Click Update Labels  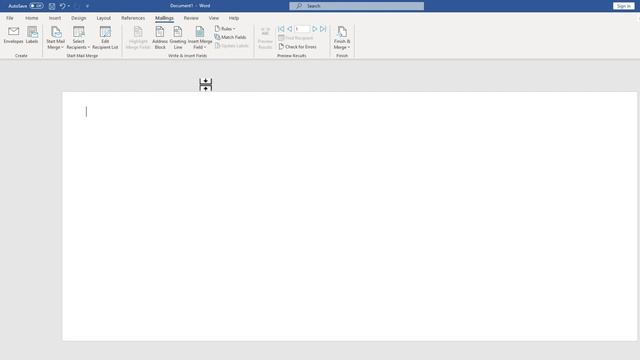(231, 46)
